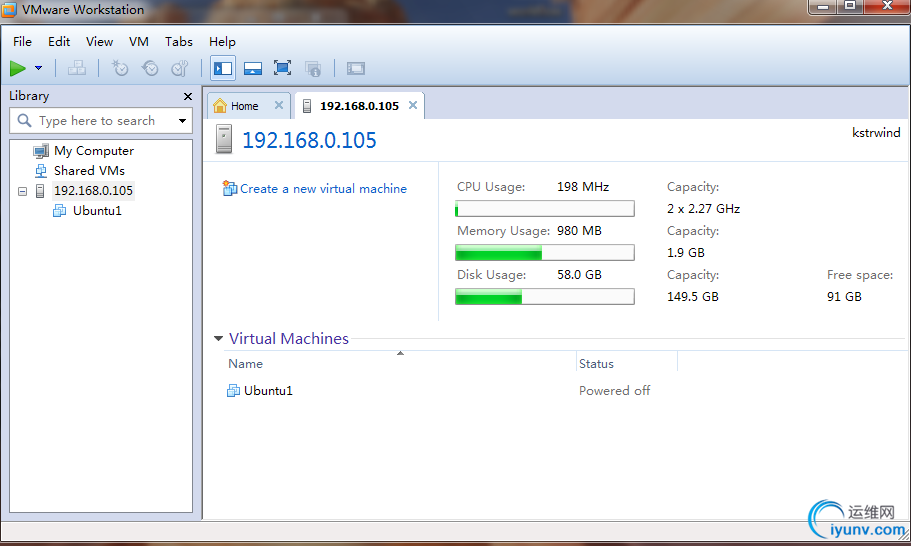911x546 pixels.
Task: Toggle the Show Library sidebar icon
Action: point(223,69)
